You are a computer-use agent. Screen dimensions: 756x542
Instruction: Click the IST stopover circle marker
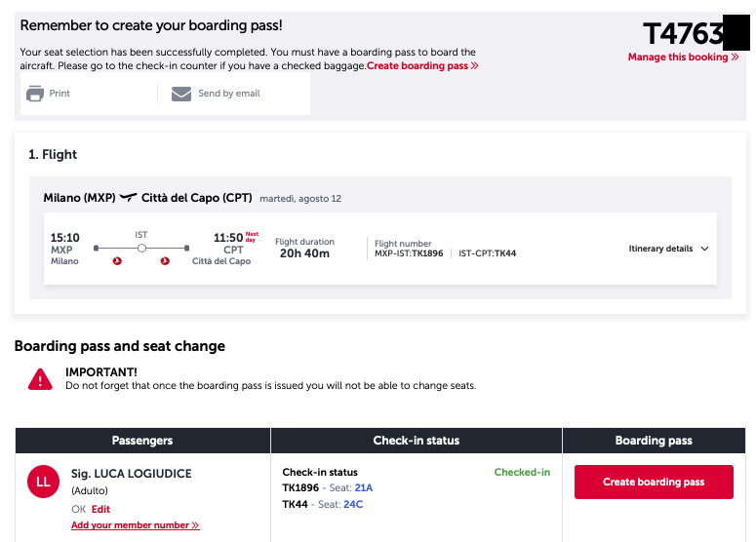tap(141, 249)
